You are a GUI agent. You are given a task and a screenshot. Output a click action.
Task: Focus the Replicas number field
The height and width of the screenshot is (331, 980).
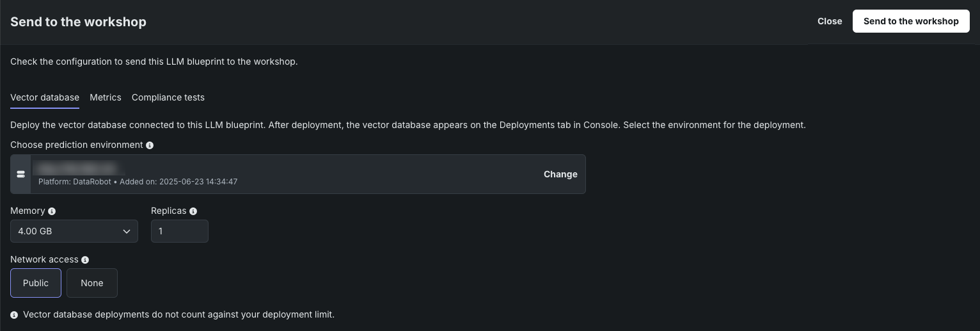click(179, 231)
